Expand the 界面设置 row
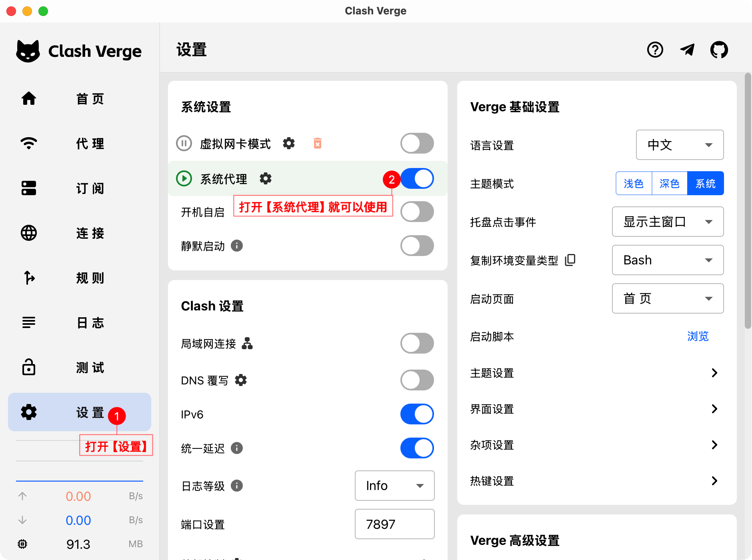752x560 pixels. [x=597, y=409]
